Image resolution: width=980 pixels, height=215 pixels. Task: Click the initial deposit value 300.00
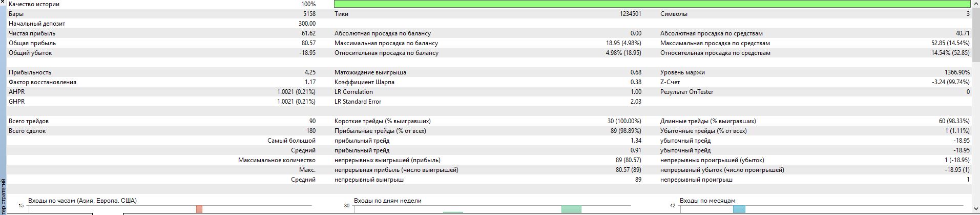click(307, 24)
